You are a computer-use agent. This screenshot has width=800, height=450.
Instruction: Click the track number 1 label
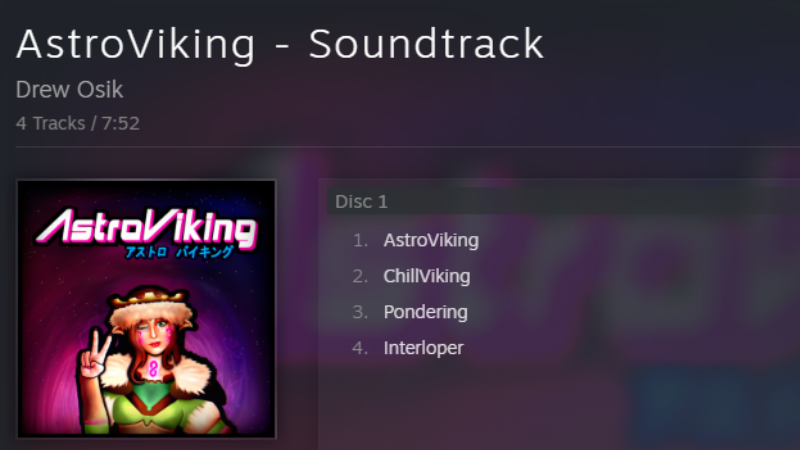point(360,240)
